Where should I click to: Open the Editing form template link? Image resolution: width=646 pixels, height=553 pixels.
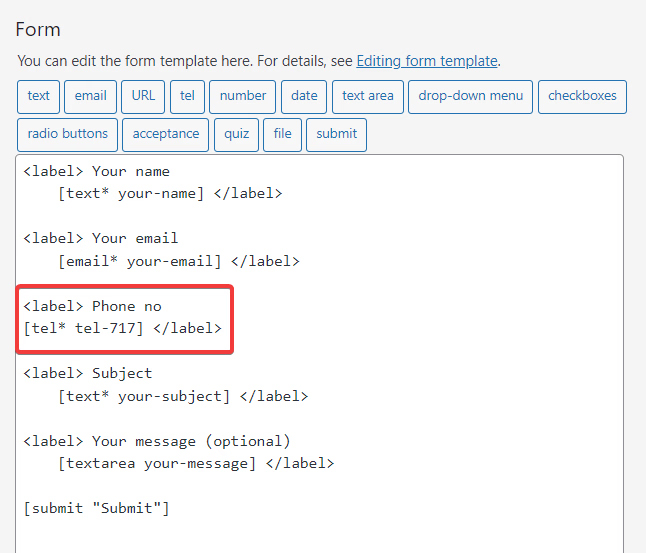pyautogui.click(x=427, y=61)
